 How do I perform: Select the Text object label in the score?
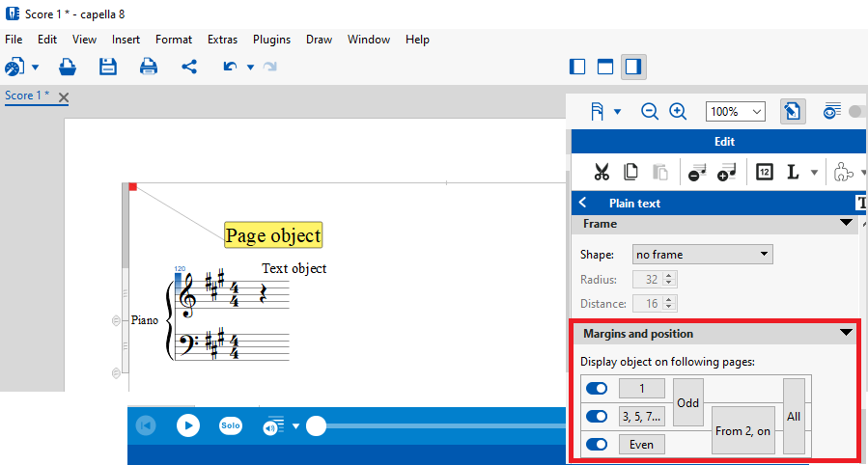(x=294, y=269)
